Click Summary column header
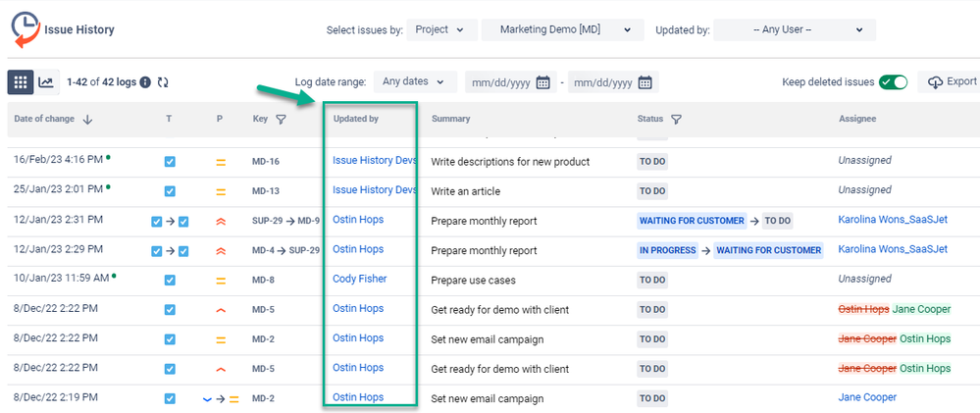Screen dimensions: 980x413 450,119
